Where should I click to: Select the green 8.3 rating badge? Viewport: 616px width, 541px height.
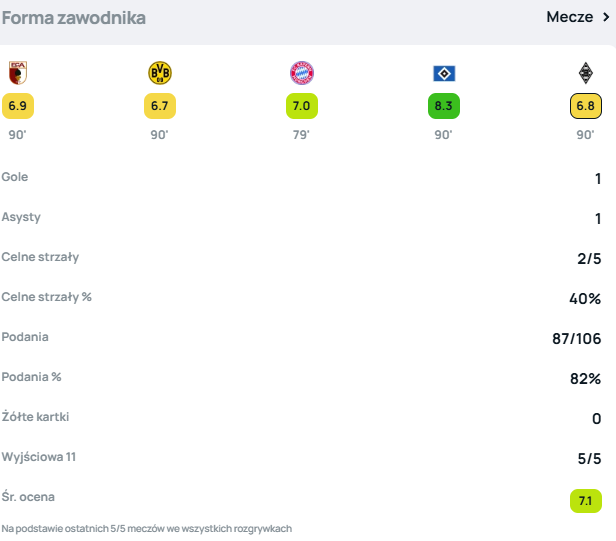[x=443, y=105]
